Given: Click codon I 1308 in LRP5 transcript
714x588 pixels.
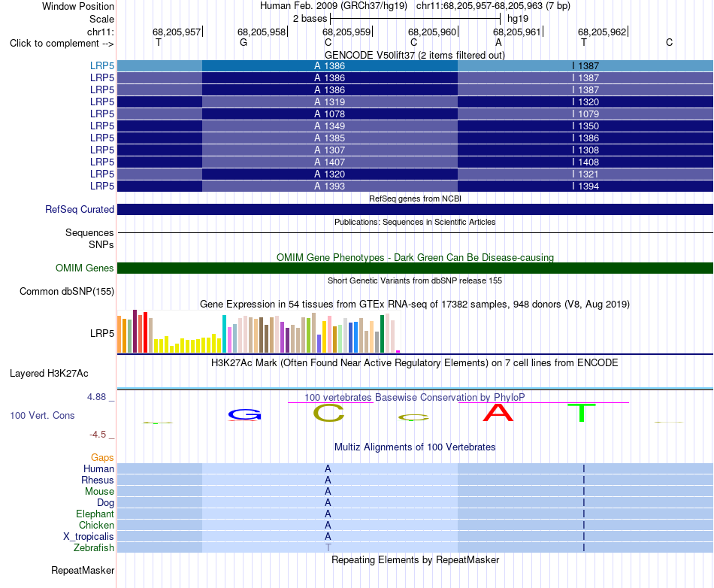Looking at the screenshot, I should [x=585, y=150].
